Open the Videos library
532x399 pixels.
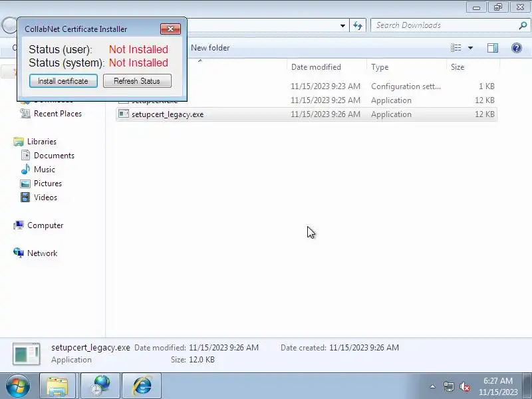click(x=45, y=197)
